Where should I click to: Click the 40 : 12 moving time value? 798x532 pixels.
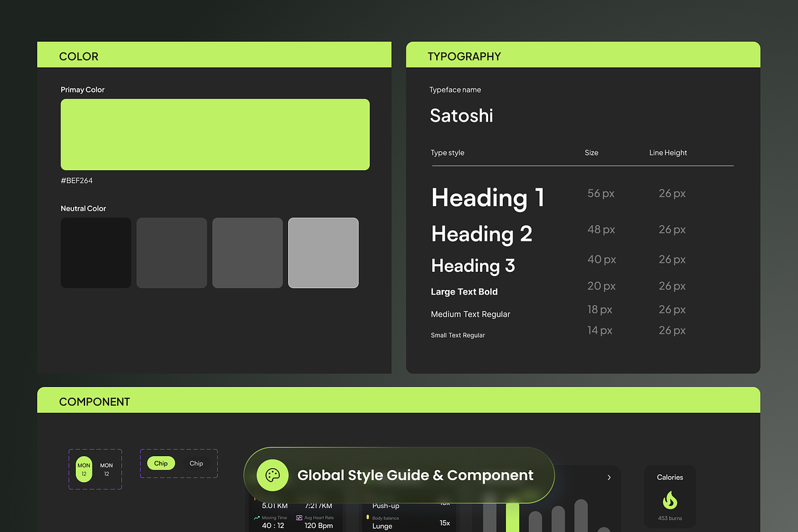273,526
